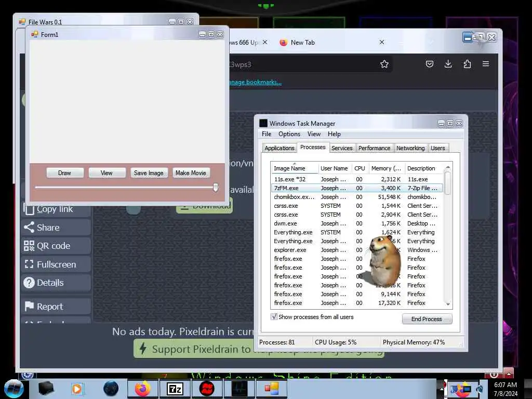Switch to the Applications tab
Screen dimensions: 532x399
(279, 148)
